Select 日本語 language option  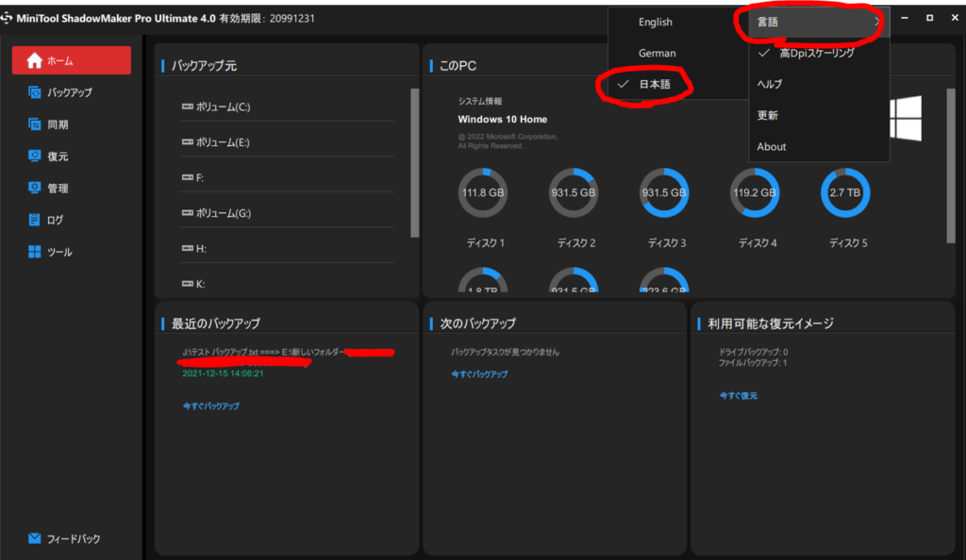(655, 85)
